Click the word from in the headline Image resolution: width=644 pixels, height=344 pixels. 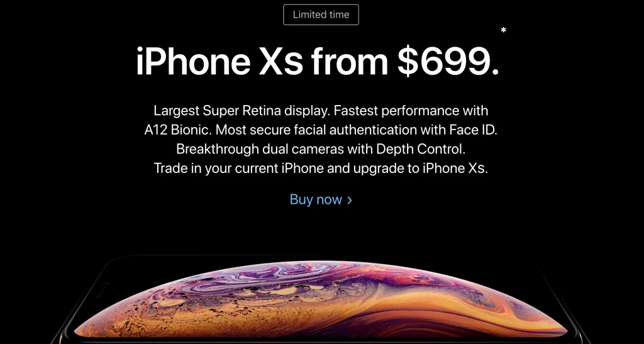coord(350,62)
